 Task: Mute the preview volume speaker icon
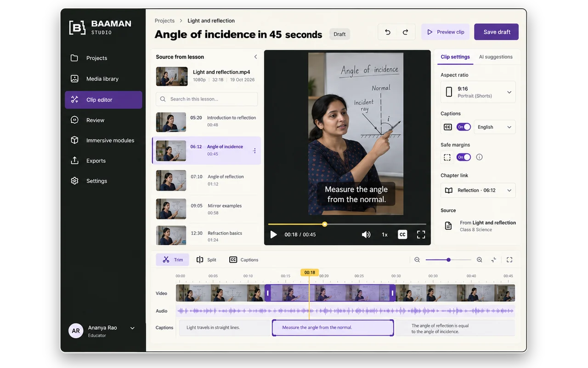366,235
